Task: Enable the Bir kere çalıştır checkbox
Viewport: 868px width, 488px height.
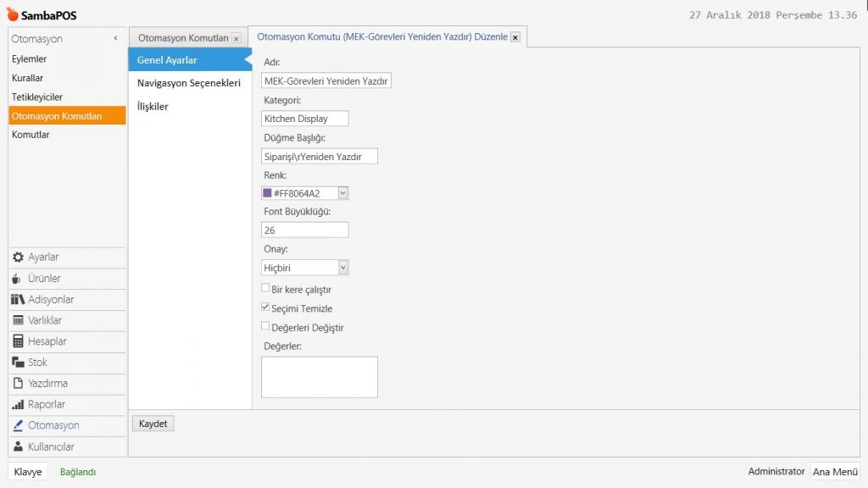Action: 265,289
